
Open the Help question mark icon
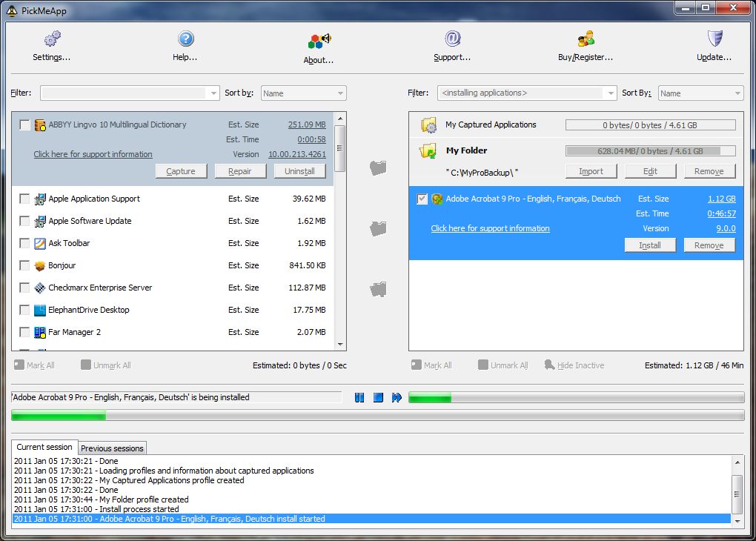click(185, 39)
